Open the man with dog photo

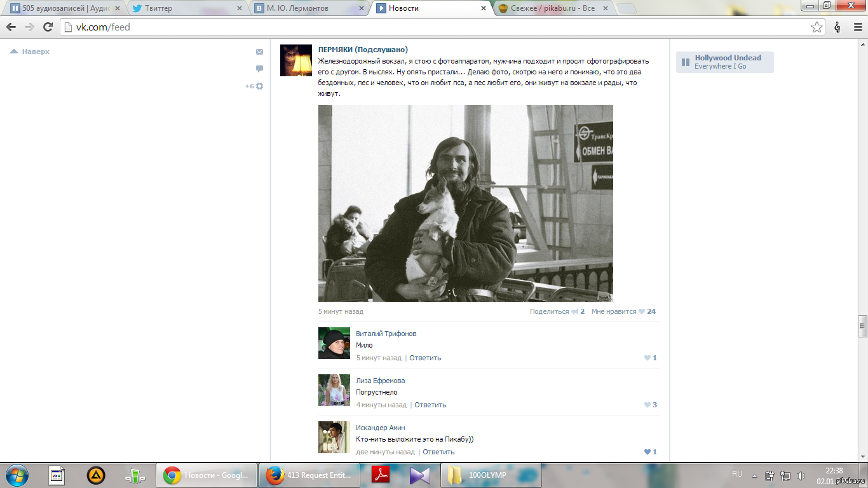(465, 203)
